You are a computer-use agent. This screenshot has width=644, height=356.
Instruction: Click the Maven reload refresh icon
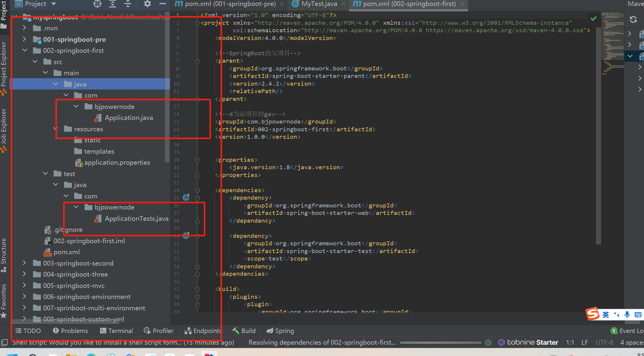pyautogui.click(x=633, y=20)
